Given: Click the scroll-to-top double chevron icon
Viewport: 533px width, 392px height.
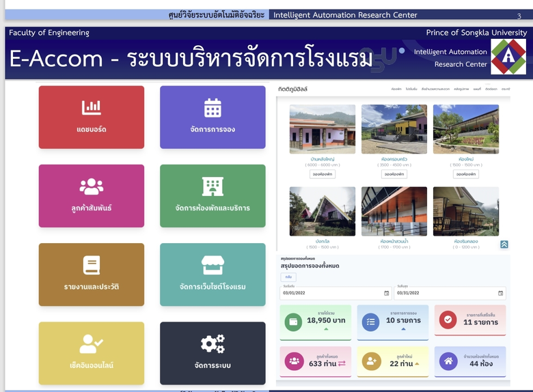Looking at the screenshot, I should click(504, 244).
